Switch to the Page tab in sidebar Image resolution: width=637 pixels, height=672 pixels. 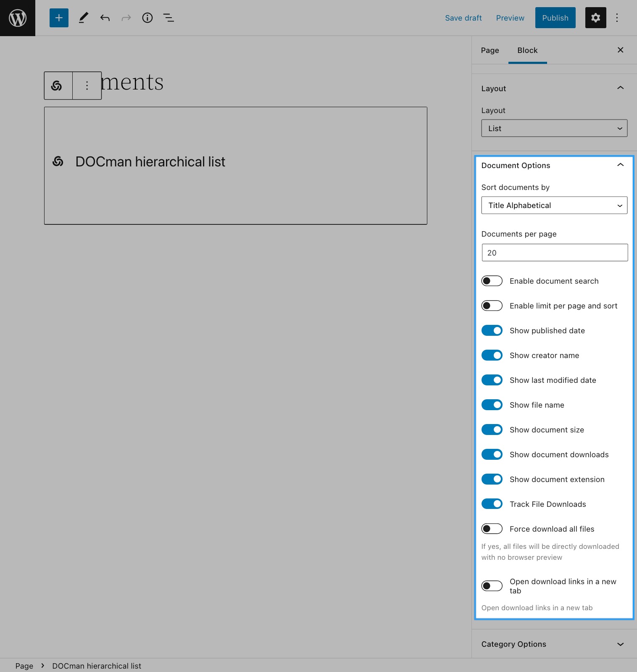point(490,50)
